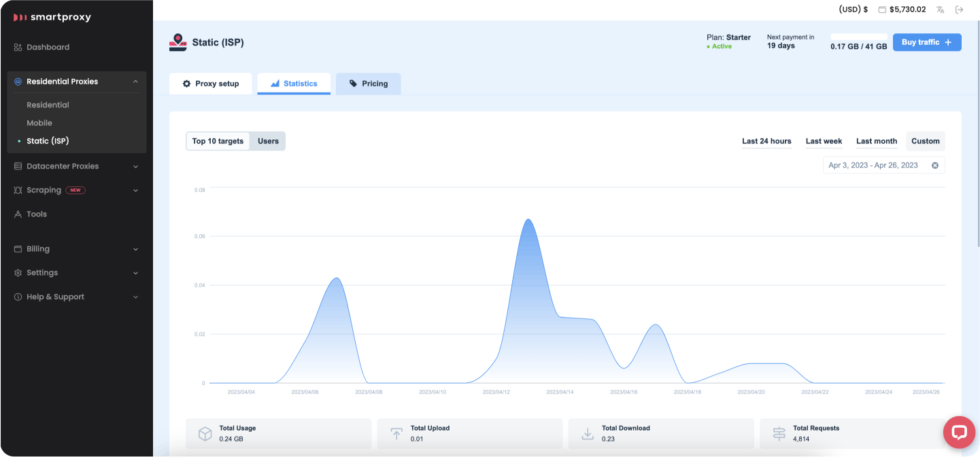Click the 2023/04/20 axis label
The height and width of the screenshot is (457, 980).
click(751, 392)
